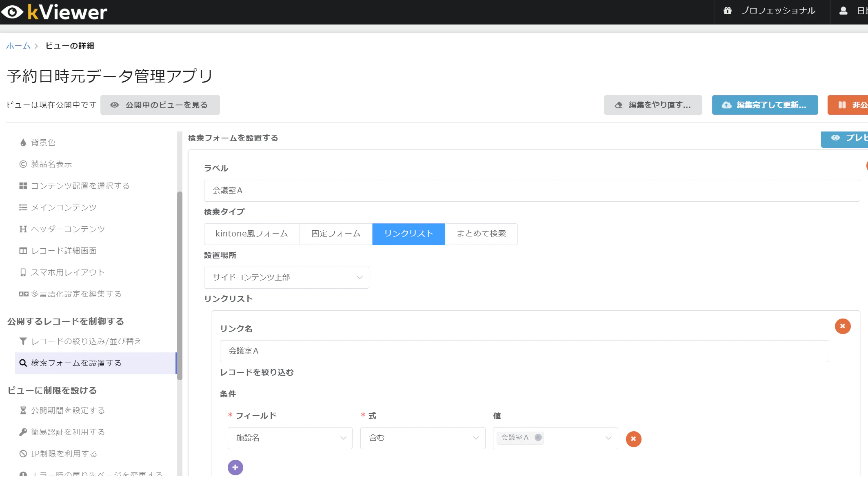
Task: Select kintone風フォーム search type
Action: click(251, 234)
